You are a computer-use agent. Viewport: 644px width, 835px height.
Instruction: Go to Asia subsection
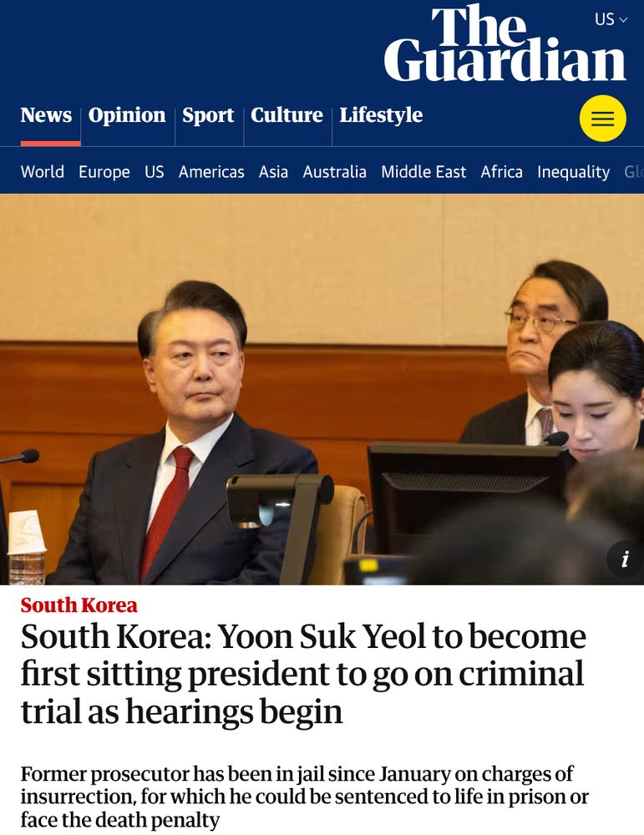(273, 171)
